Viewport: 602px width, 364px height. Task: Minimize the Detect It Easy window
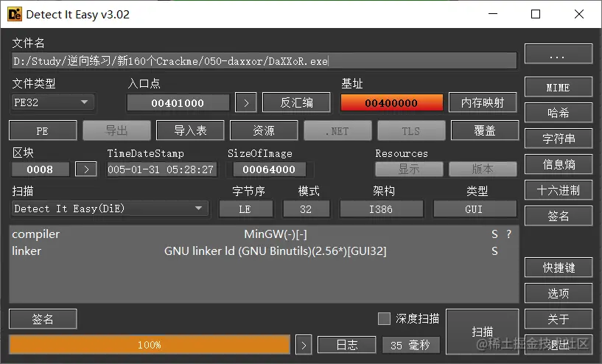[493, 14]
